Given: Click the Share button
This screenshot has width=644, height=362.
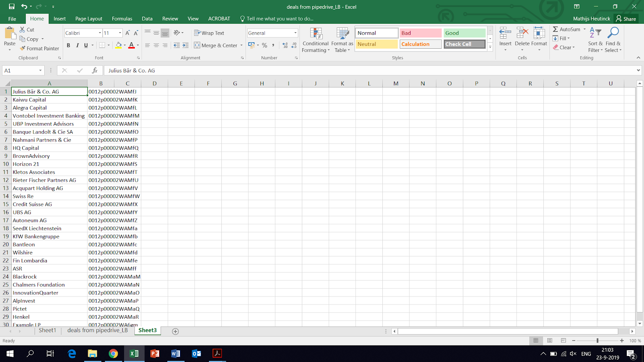Looking at the screenshot, I should pos(626,19).
